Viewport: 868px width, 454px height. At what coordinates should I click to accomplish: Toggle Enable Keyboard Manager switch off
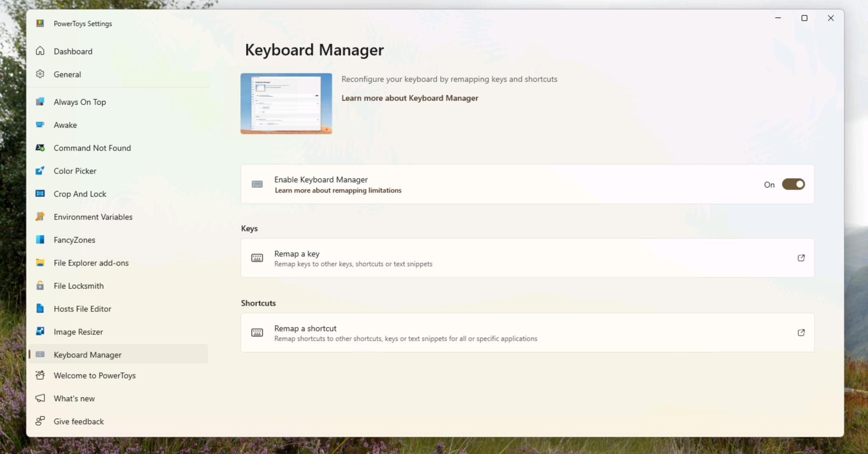point(793,184)
